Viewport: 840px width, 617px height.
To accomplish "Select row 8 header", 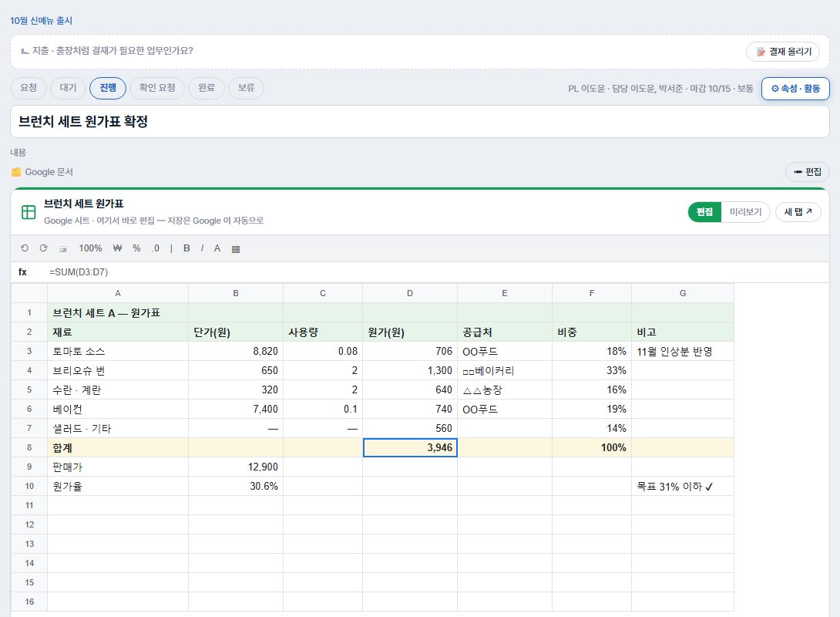I will pyautogui.click(x=29, y=447).
